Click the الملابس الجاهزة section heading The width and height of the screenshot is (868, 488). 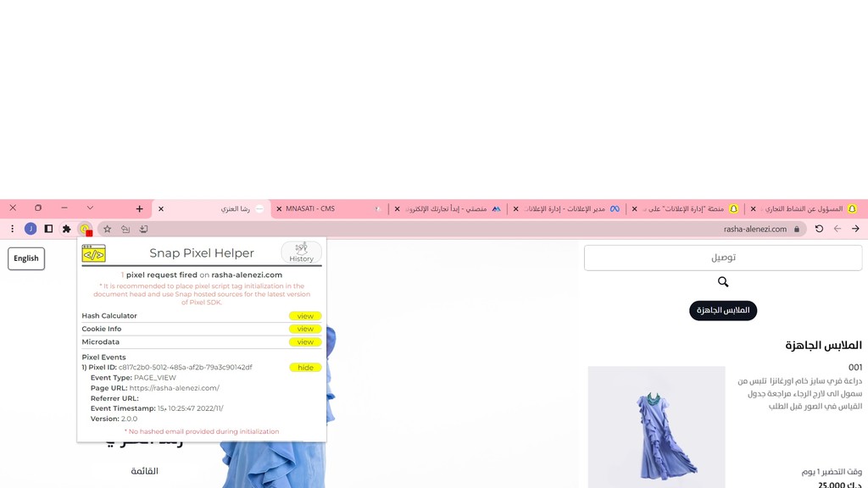pos(823,346)
